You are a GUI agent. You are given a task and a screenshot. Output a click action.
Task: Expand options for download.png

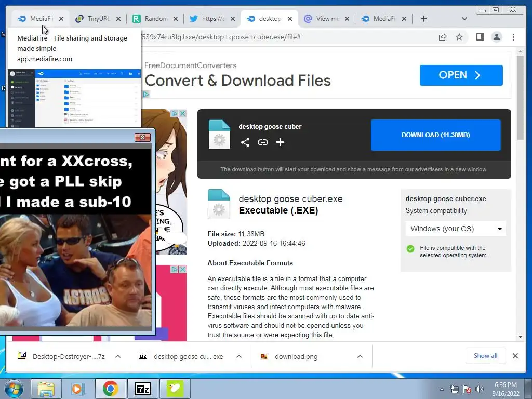coord(360,356)
